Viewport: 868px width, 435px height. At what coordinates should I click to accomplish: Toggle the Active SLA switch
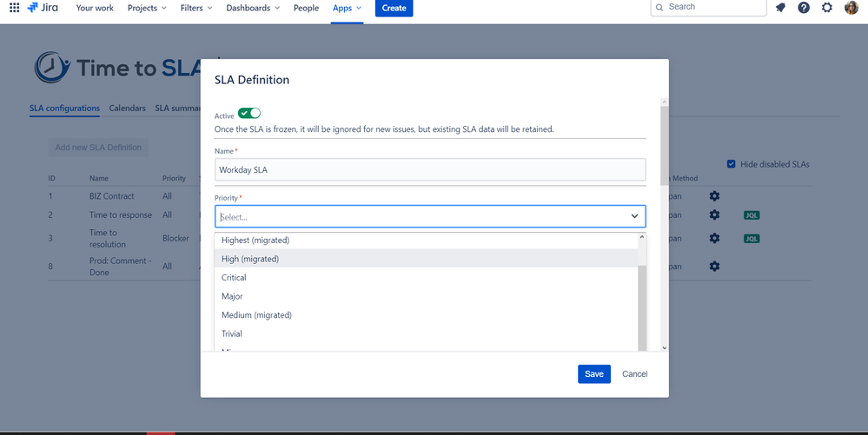pyautogui.click(x=249, y=113)
